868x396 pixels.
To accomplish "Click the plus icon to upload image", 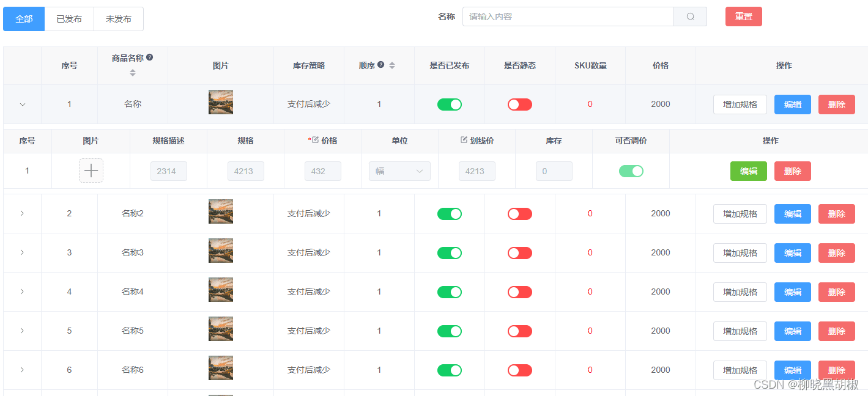I will point(91,170).
